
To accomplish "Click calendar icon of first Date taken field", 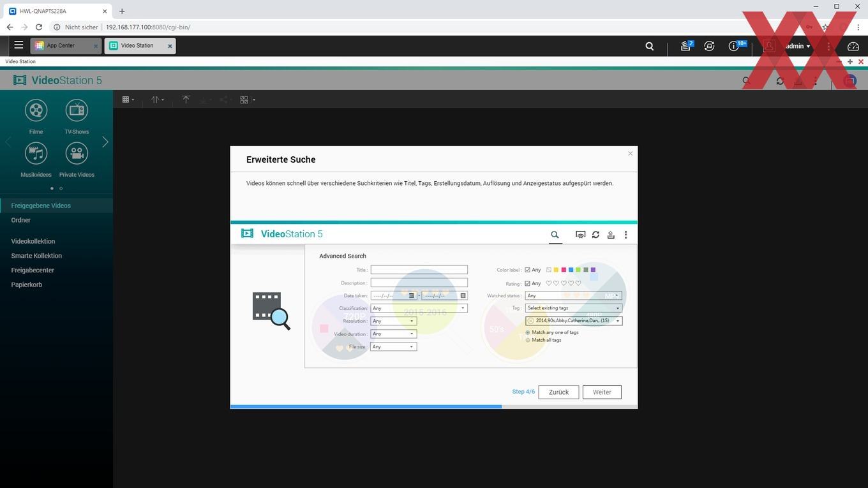I will [x=412, y=295].
